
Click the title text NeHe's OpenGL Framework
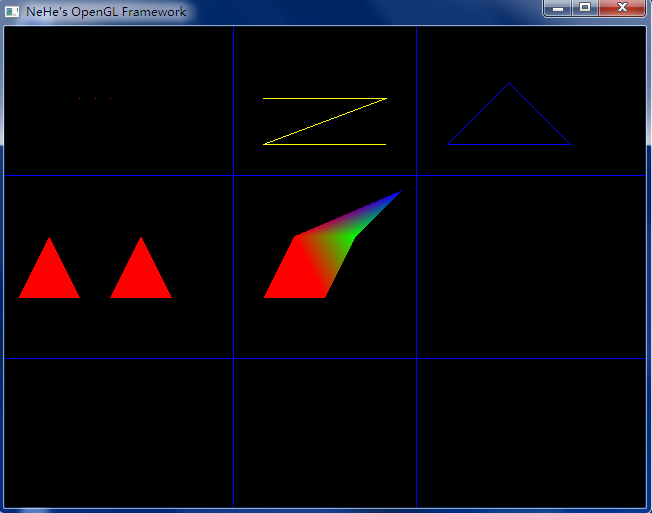[106, 12]
